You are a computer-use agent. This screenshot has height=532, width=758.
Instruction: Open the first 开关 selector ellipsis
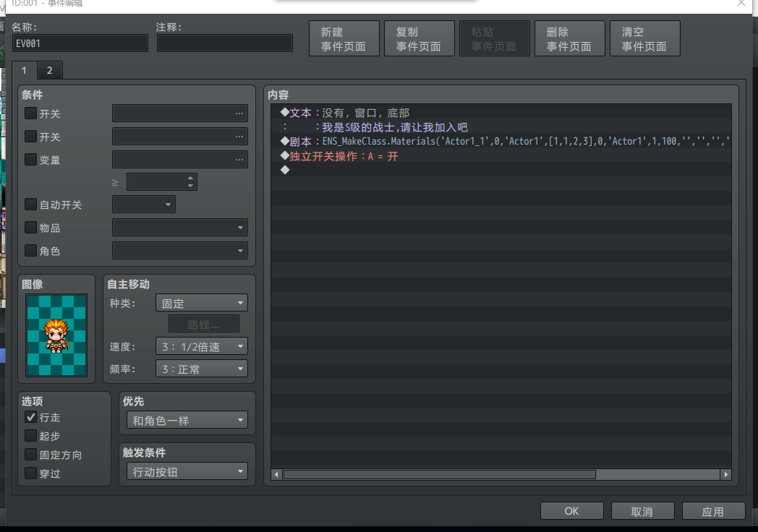239,113
